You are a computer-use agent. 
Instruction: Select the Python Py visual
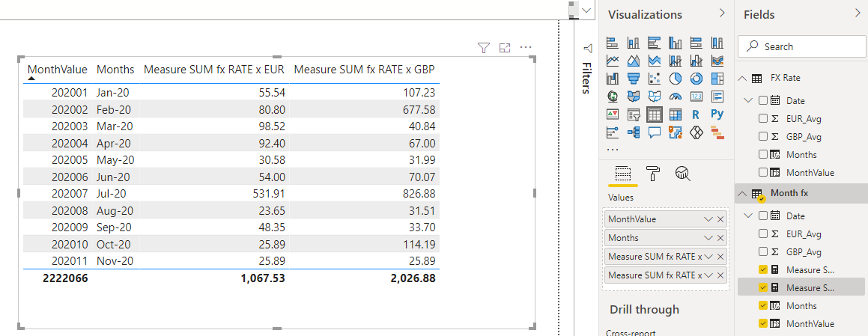[717, 114]
